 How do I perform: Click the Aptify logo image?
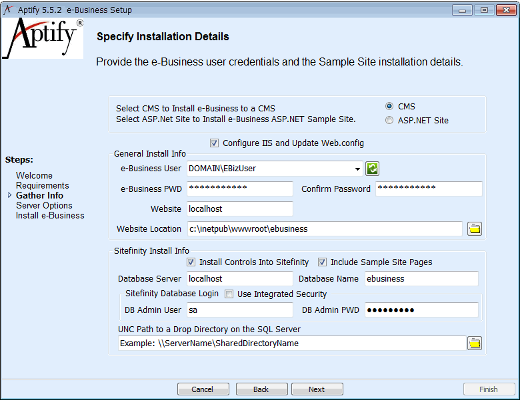tap(43, 38)
